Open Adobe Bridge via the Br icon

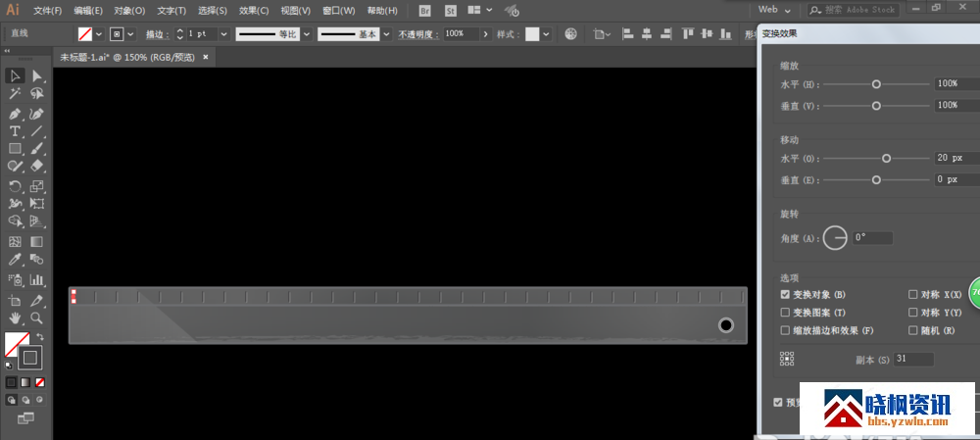pyautogui.click(x=424, y=11)
